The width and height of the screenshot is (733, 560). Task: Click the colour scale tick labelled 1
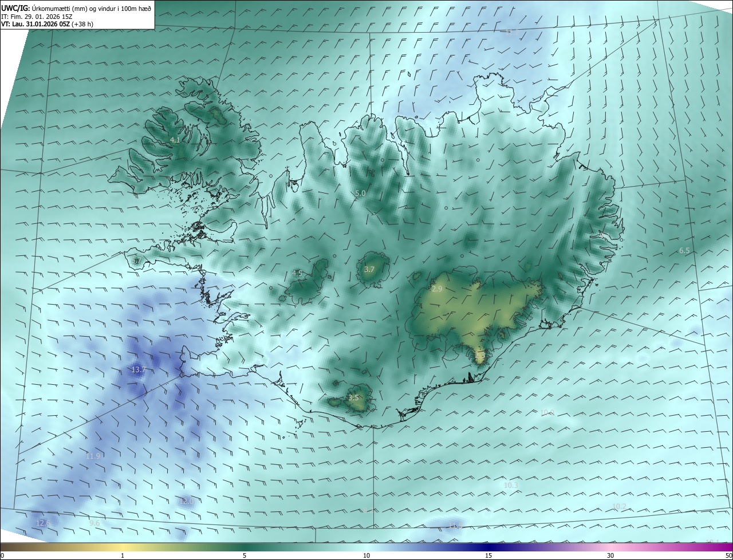(x=123, y=555)
